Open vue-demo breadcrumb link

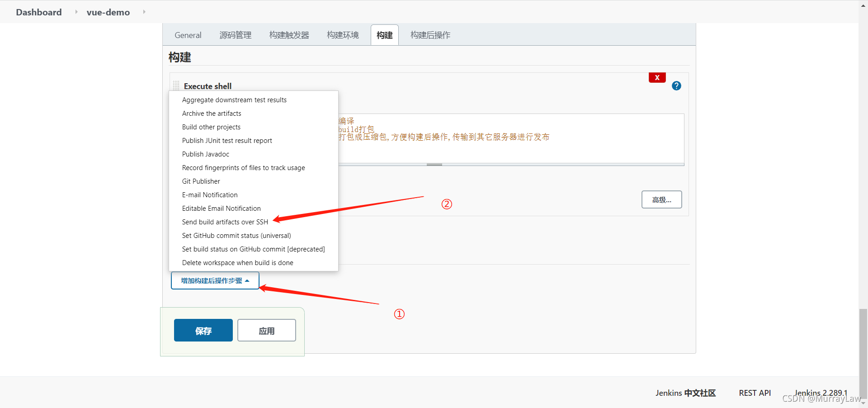[108, 12]
